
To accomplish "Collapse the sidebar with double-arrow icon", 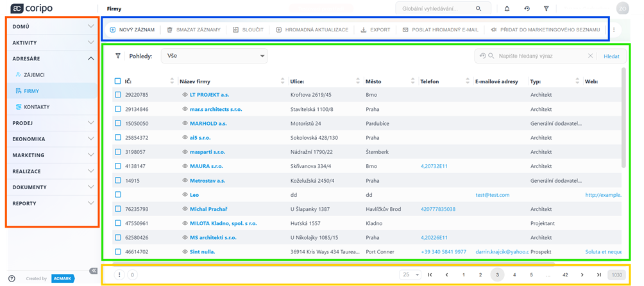I will click(x=93, y=271).
